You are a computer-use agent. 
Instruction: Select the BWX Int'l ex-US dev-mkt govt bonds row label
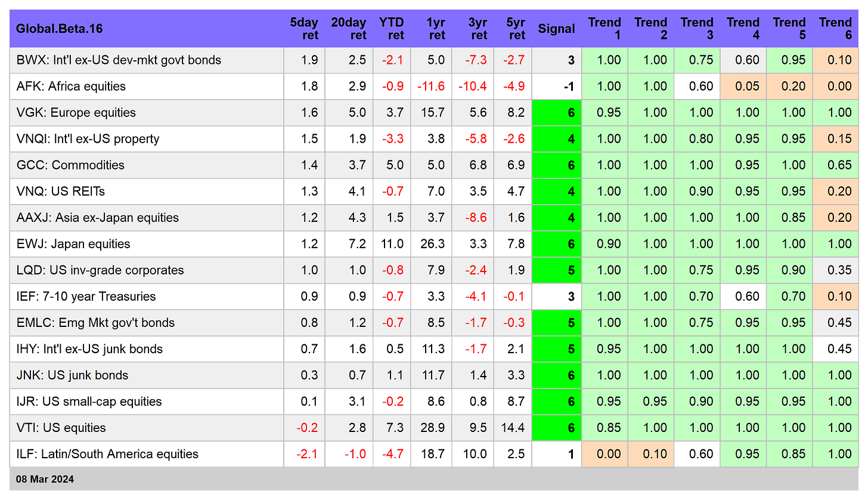pyautogui.click(x=119, y=60)
